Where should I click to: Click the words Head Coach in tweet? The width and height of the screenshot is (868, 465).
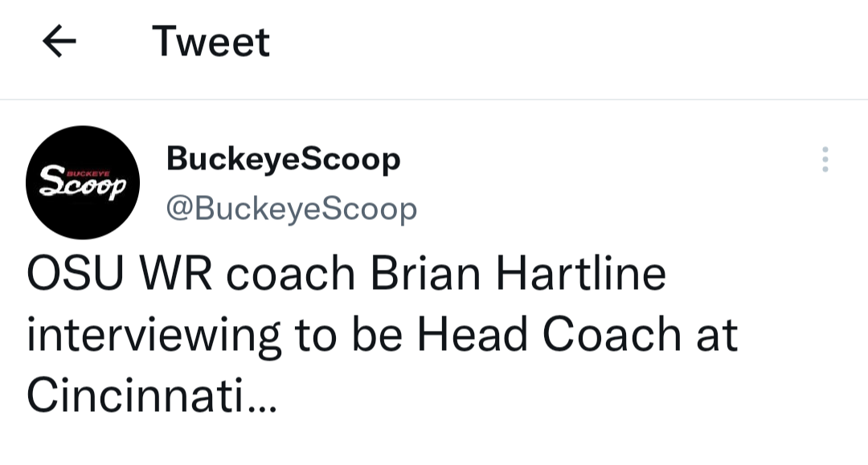pyautogui.click(x=549, y=334)
